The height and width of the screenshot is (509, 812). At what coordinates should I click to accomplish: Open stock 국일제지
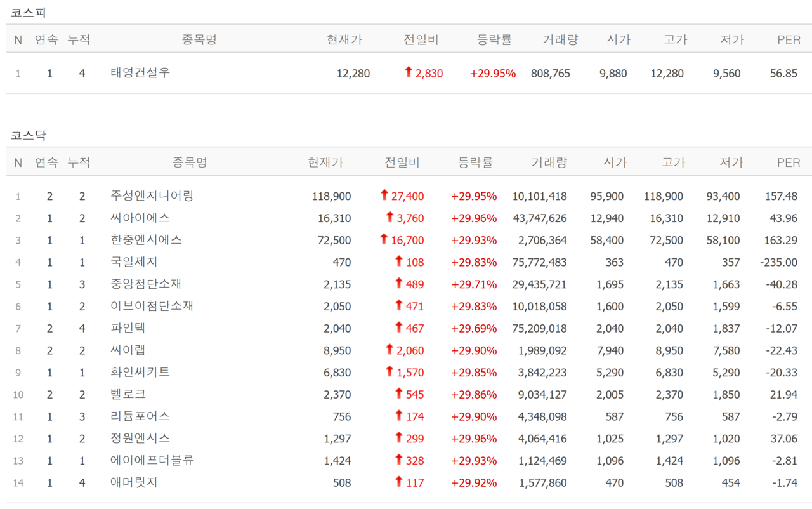134,261
